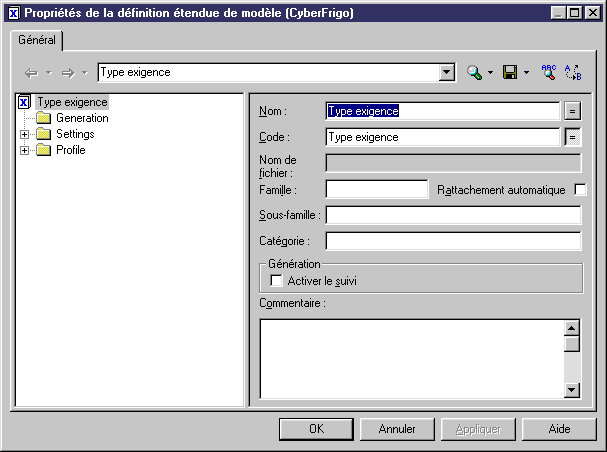Toggle the equals button beside Nom
Screen dimensions: 607x452
pyautogui.click(x=573, y=111)
